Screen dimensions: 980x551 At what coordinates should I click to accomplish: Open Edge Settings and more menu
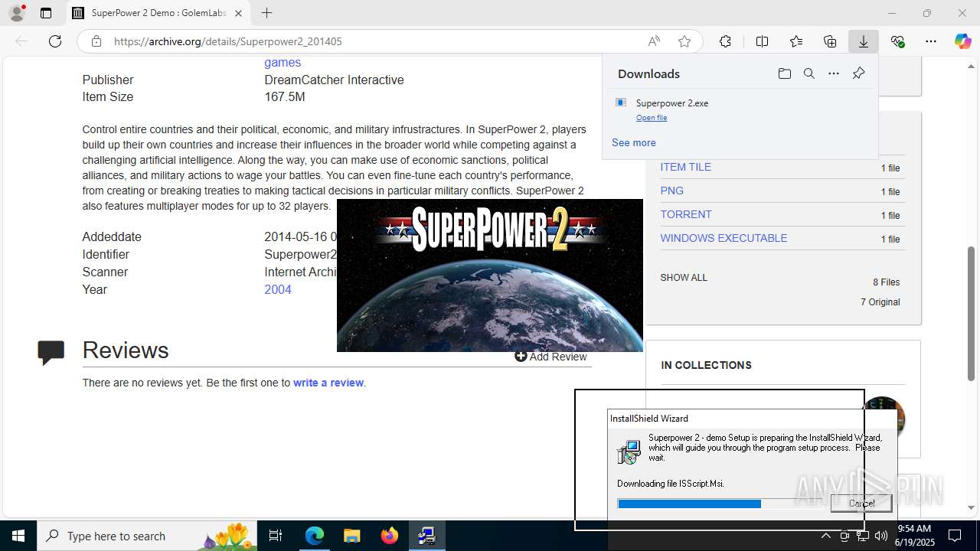point(931,41)
